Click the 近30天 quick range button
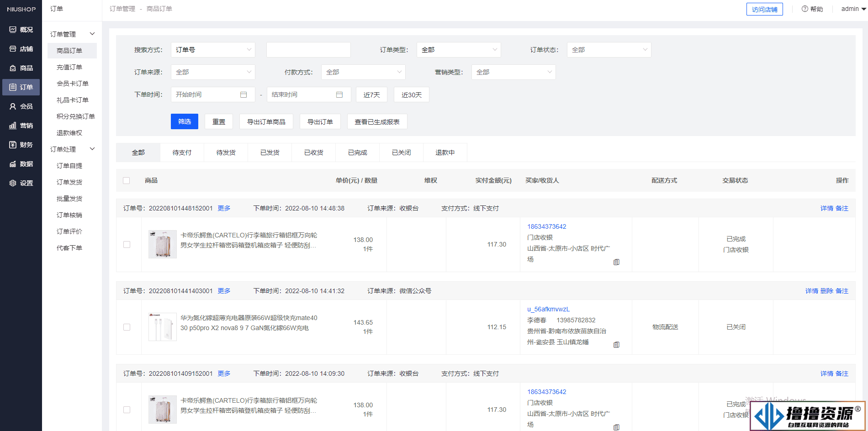The height and width of the screenshot is (431, 868). pos(412,95)
